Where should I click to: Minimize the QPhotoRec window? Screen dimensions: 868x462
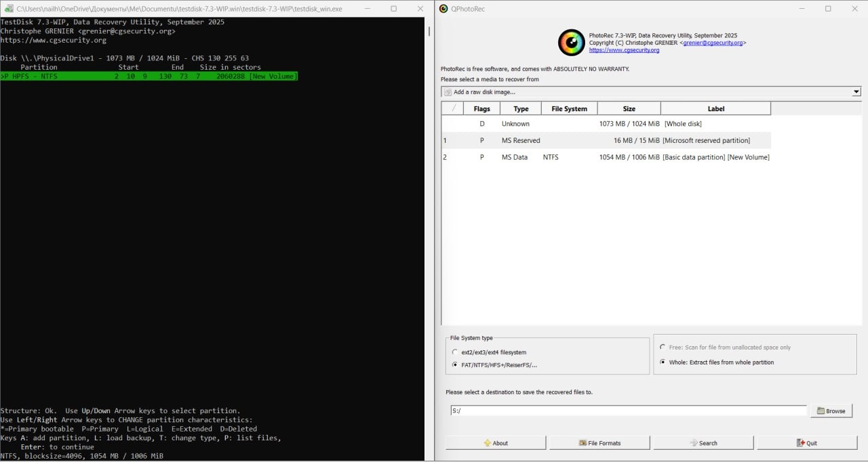click(801, 9)
